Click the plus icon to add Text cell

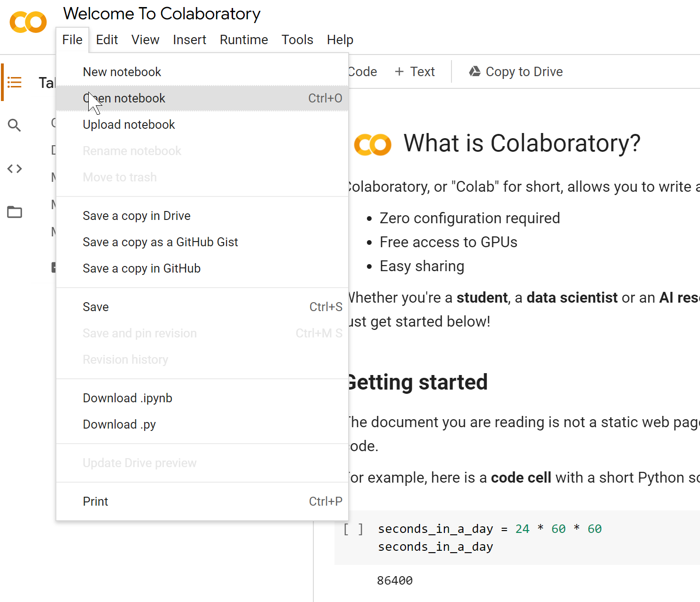[399, 71]
